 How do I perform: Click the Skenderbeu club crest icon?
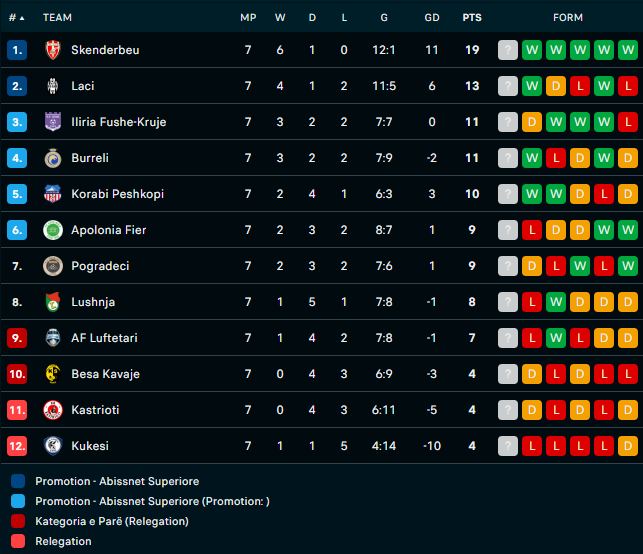tap(53, 50)
